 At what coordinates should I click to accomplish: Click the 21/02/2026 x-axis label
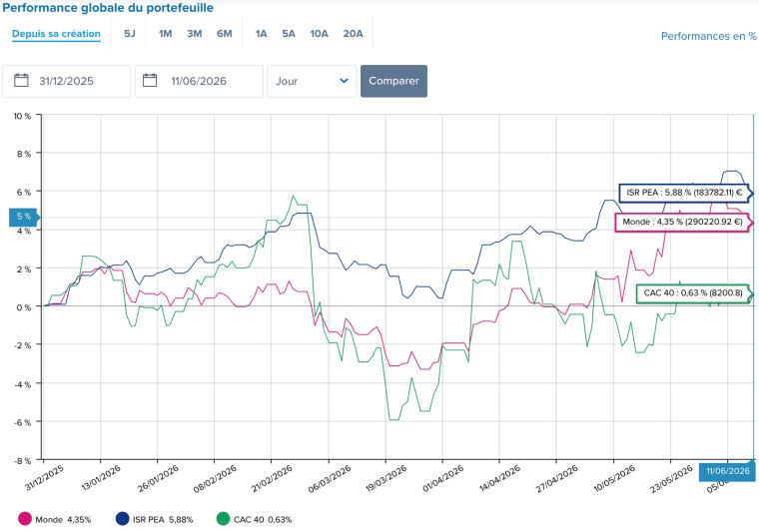click(x=272, y=478)
